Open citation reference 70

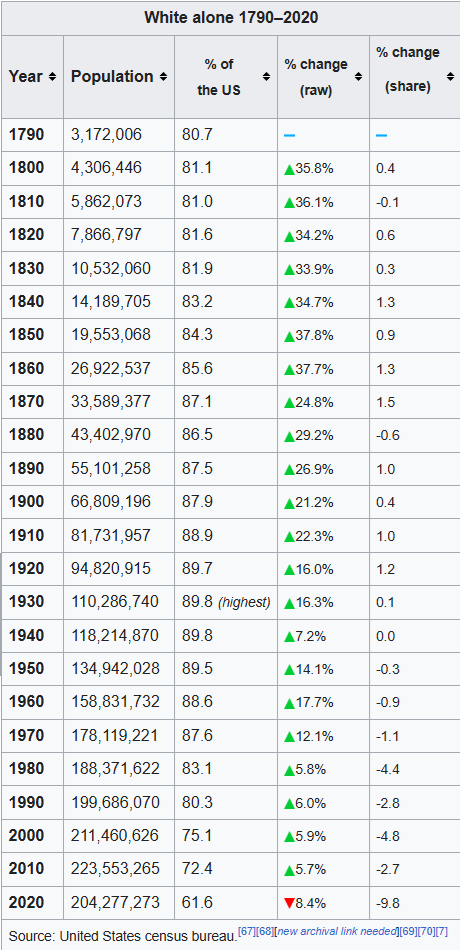point(427,930)
